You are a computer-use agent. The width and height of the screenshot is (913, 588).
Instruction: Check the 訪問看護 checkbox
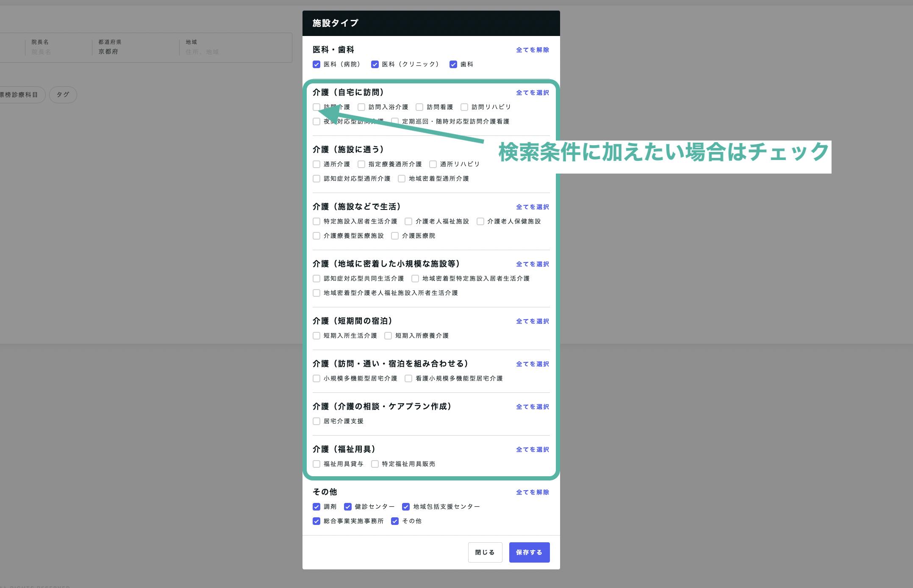click(x=419, y=107)
